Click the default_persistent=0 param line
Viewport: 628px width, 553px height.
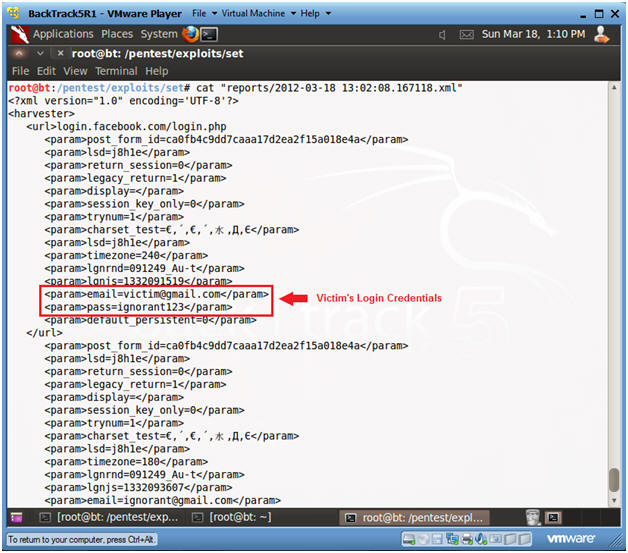pos(150,320)
